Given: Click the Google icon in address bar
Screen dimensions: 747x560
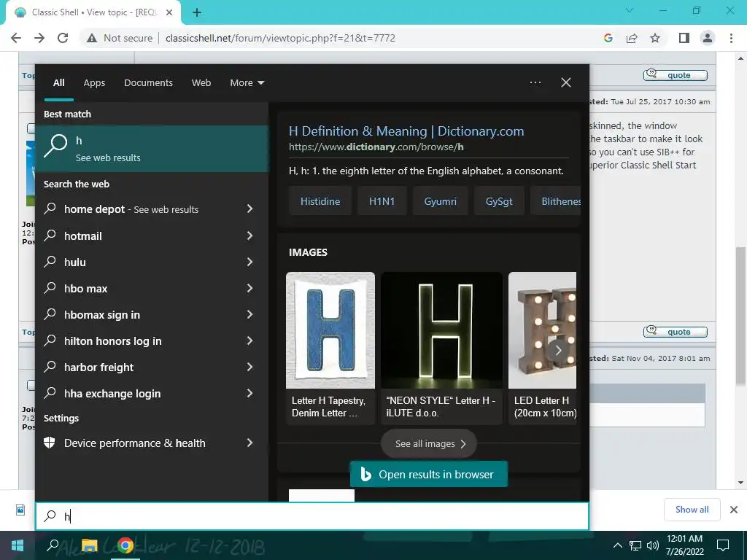Looking at the screenshot, I should [608, 38].
